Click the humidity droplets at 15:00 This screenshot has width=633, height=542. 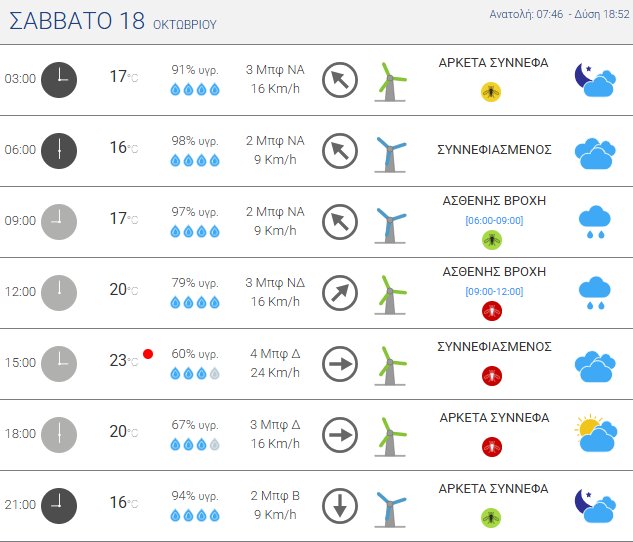pyautogui.click(x=195, y=373)
